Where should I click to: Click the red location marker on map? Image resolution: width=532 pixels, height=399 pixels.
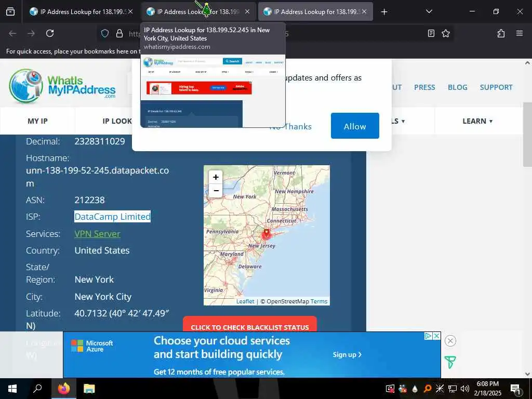(x=267, y=233)
